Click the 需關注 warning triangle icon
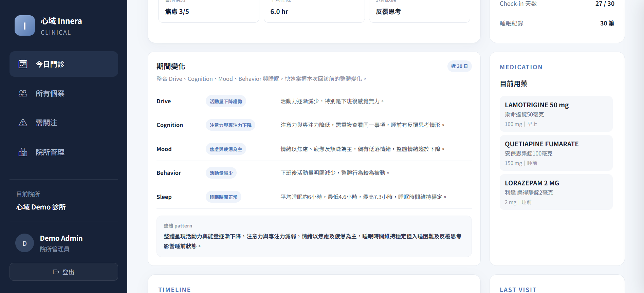Screen dimensions: 644x293 23,123
